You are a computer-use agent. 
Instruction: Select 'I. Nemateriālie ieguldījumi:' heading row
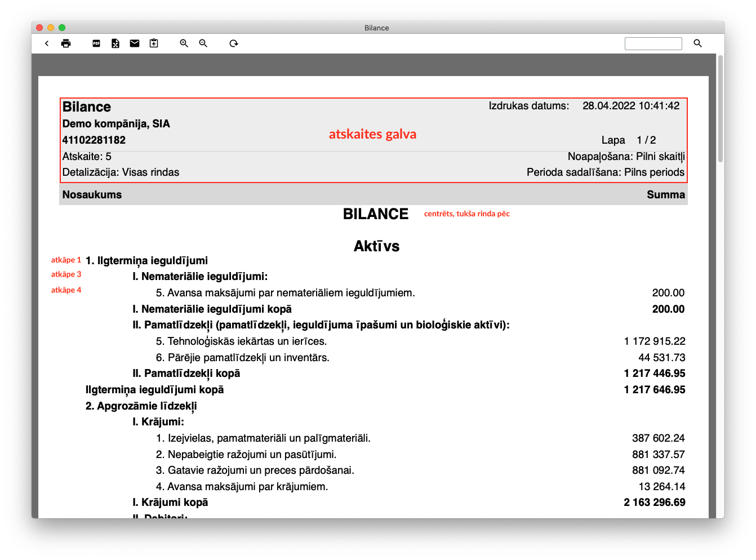pos(200,277)
